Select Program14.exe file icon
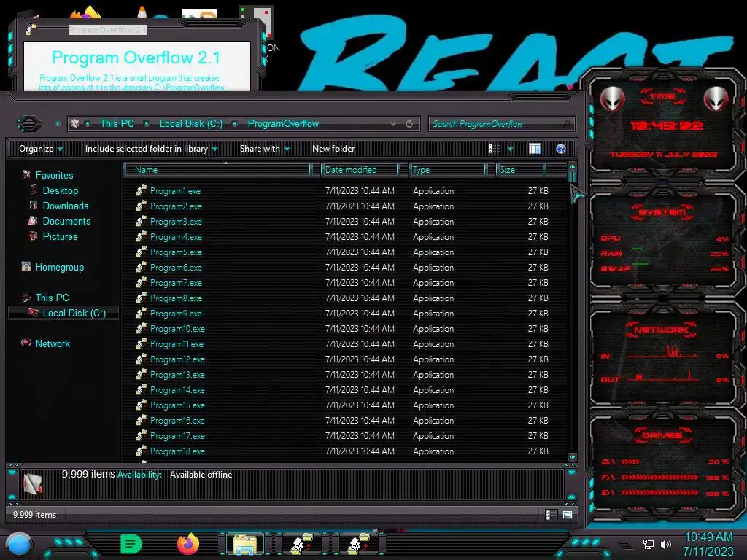747x560 pixels. point(141,389)
